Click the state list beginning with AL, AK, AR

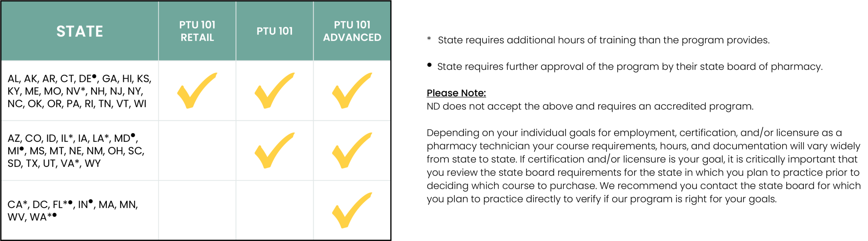point(79,91)
